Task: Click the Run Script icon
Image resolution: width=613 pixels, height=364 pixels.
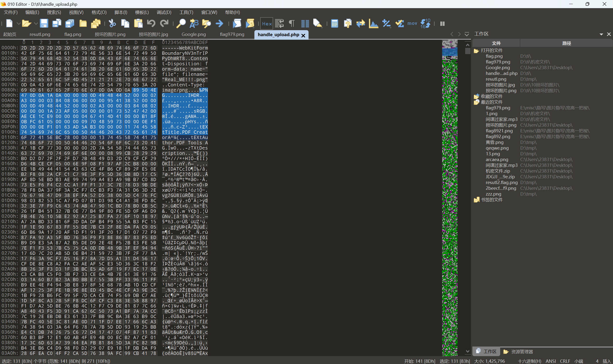Action: [237, 23]
